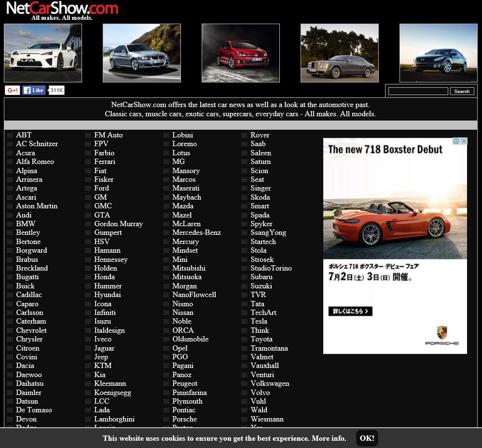Visit the StudioTorino make link
This screenshot has width=482, height=448.
[x=272, y=268]
